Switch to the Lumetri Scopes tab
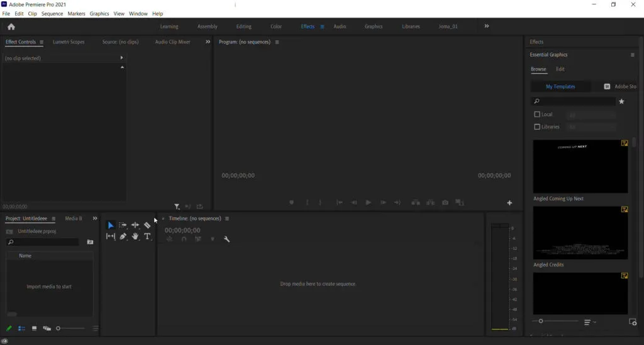Image resolution: width=644 pixels, height=345 pixels. 69,42
